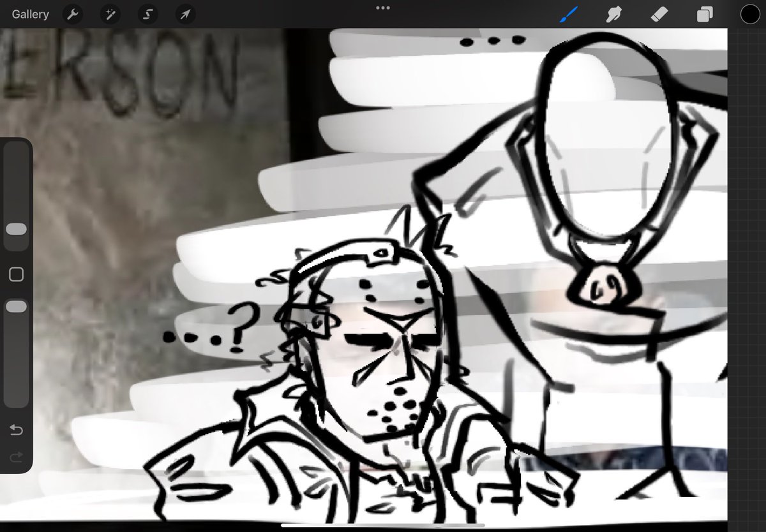Image resolution: width=766 pixels, height=532 pixels.
Task: Click the brush opacity slider handle
Action: [x=16, y=307]
